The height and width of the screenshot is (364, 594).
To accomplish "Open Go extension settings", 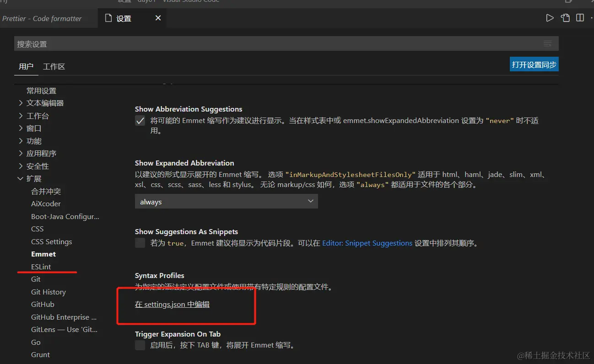I will [x=36, y=343].
